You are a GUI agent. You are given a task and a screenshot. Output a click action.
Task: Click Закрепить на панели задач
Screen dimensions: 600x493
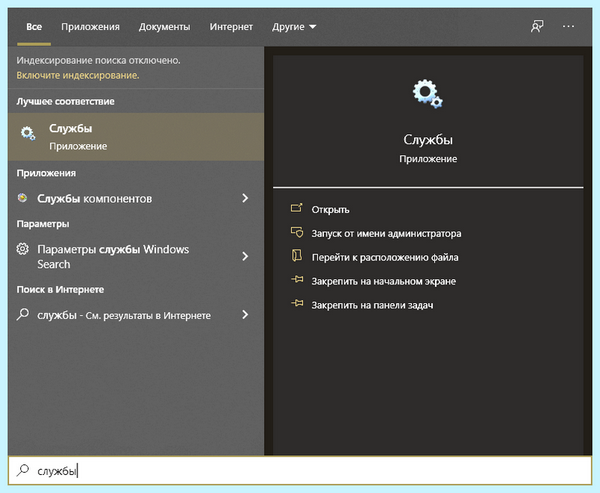(372, 305)
